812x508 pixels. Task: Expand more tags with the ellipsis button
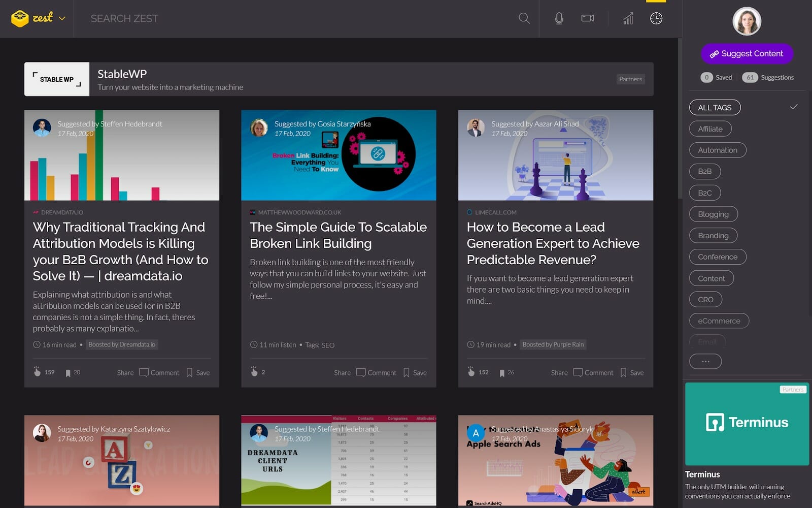(x=705, y=361)
